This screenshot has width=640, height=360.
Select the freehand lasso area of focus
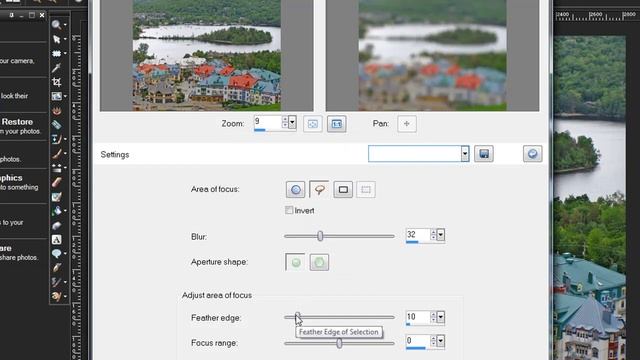pyautogui.click(x=319, y=189)
